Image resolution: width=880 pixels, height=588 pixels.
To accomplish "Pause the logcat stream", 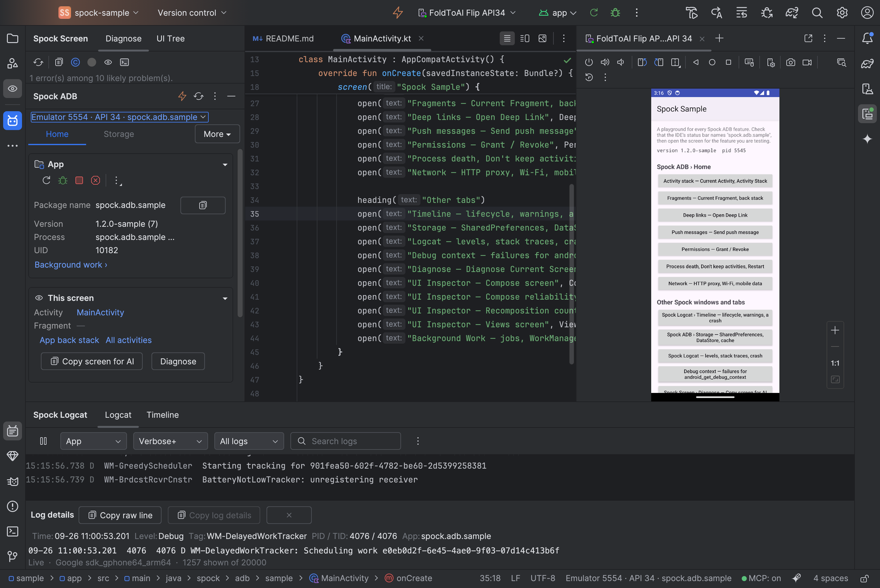I will point(44,441).
